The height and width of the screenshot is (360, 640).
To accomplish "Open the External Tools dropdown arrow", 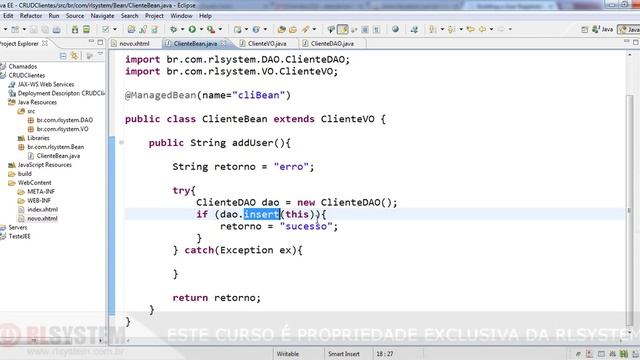I will pyautogui.click(x=220, y=29).
